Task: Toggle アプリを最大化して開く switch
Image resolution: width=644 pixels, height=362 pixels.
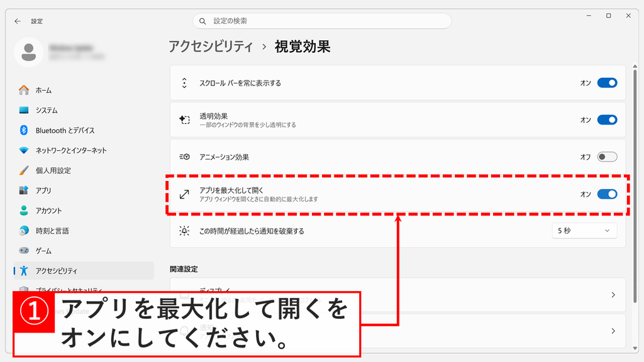Action: [607, 194]
